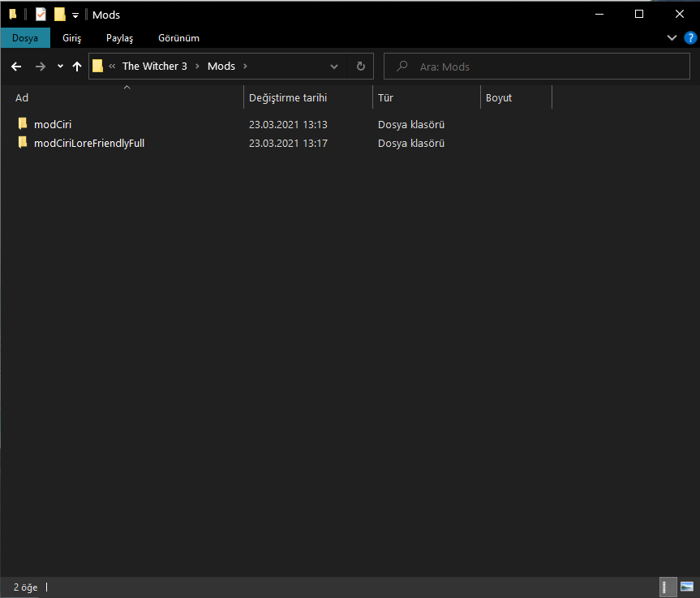Select The Witcher 3 breadcrumb
The height and width of the screenshot is (598, 700).
pyautogui.click(x=154, y=66)
